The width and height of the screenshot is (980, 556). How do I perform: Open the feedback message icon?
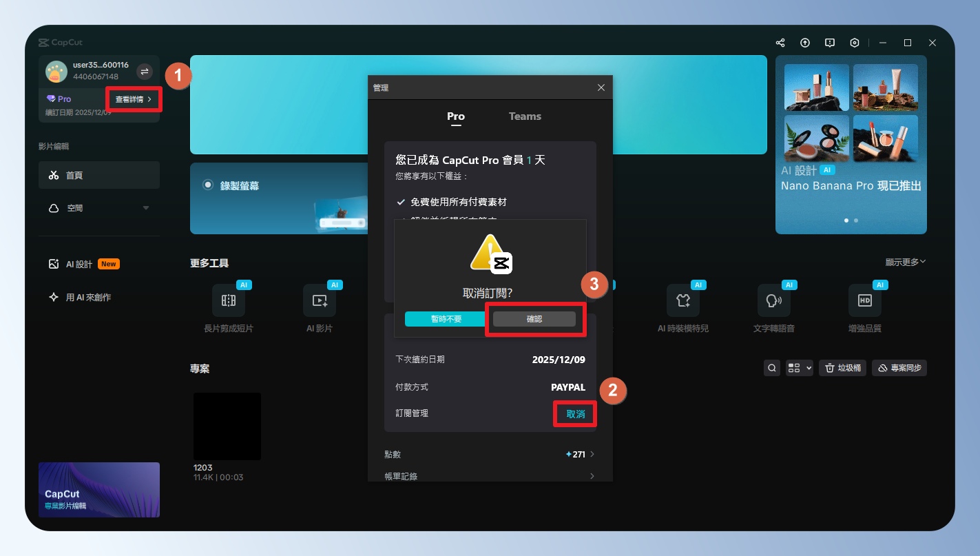pyautogui.click(x=830, y=43)
